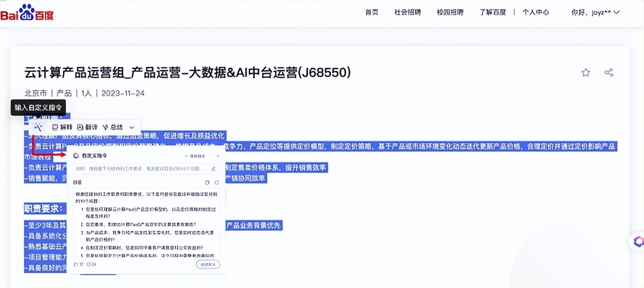
Task: Click the 回答 label in the popup
Action: point(77,183)
